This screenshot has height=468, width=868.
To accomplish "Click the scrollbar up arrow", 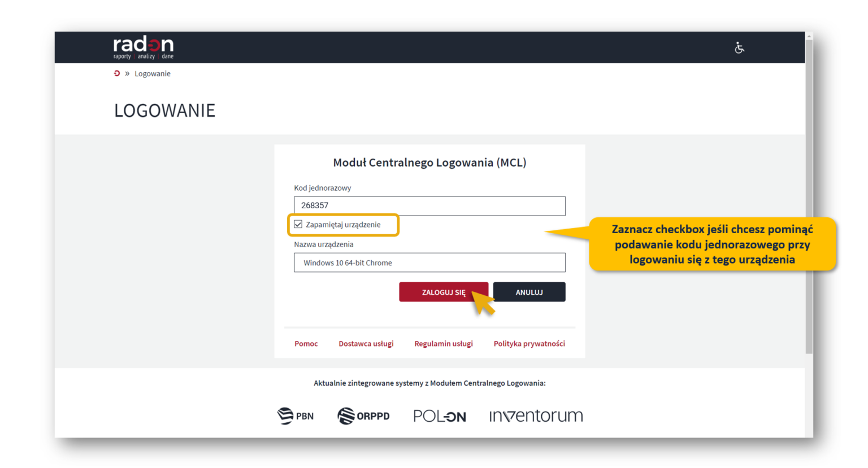I will pos(809,36).
